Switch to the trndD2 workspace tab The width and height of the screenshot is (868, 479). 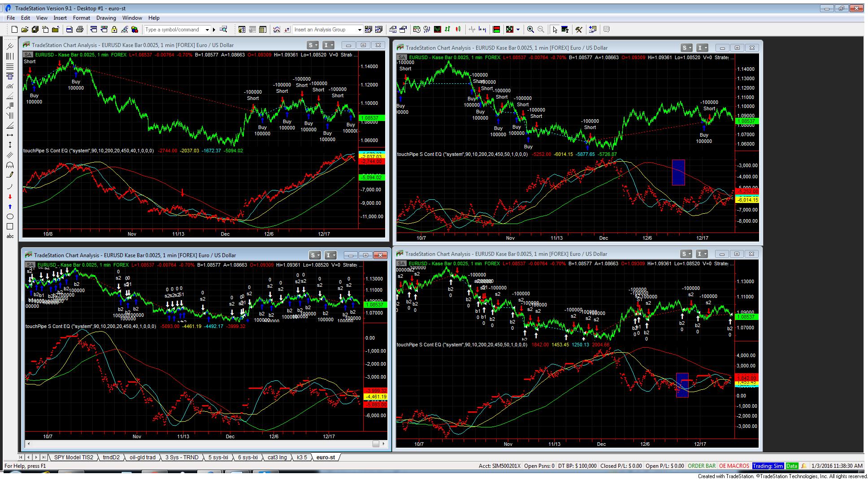point(111,457)
